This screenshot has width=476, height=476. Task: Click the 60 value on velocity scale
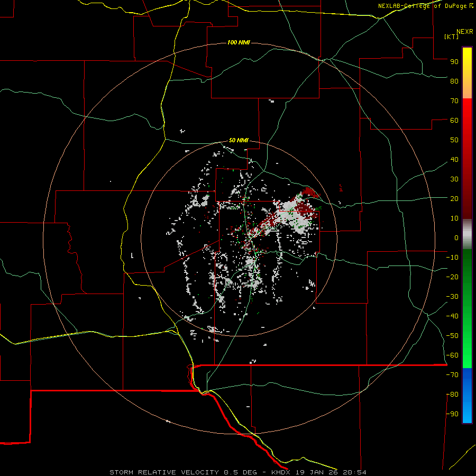[454, 120]
